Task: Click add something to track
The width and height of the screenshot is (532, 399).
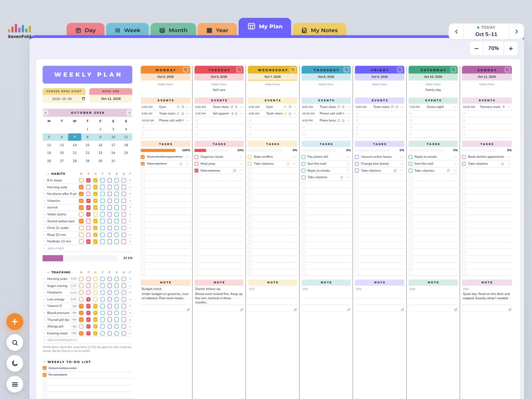Action: tap(62, 340)
